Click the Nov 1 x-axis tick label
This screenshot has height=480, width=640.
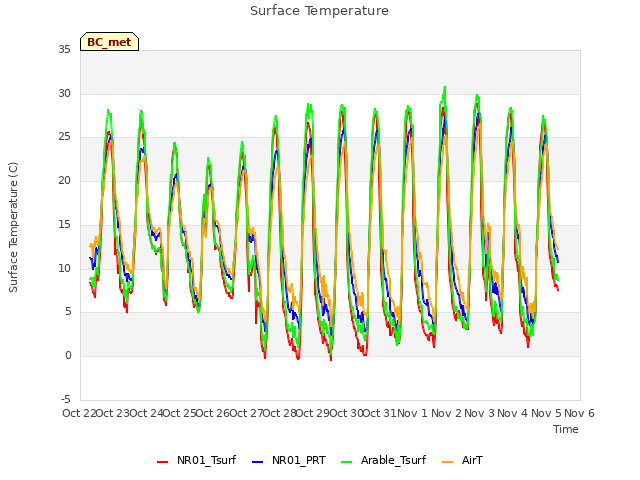pos(412,413)
